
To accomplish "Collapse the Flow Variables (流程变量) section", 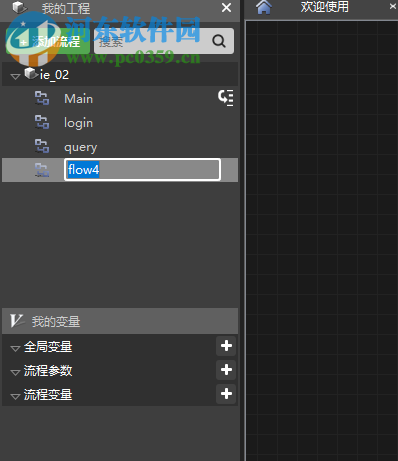I will coord(15,397).
